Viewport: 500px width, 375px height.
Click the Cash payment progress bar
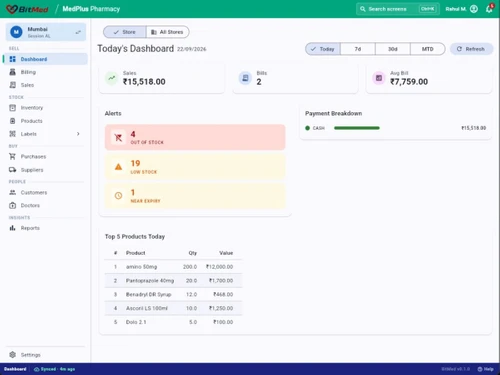(357, 128)
